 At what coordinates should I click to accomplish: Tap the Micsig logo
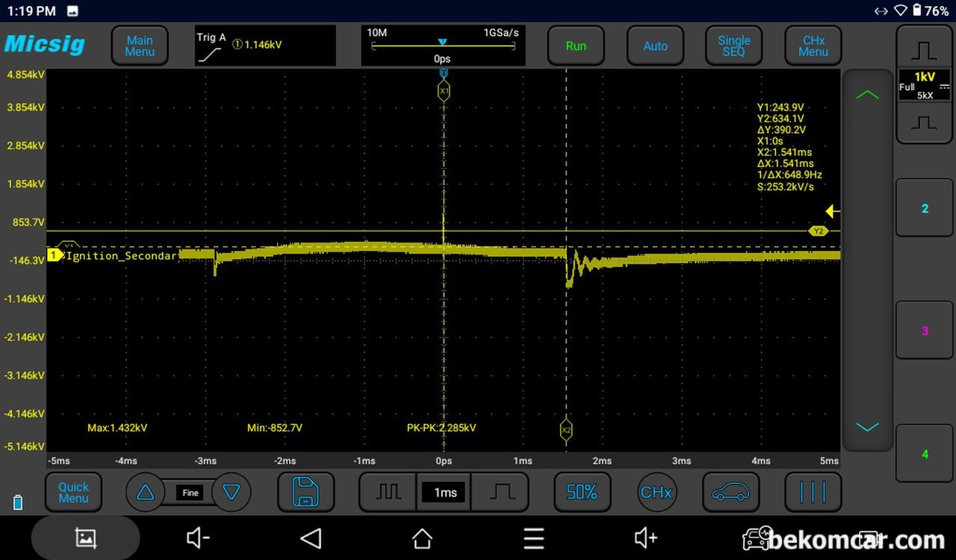pos(45,44)
